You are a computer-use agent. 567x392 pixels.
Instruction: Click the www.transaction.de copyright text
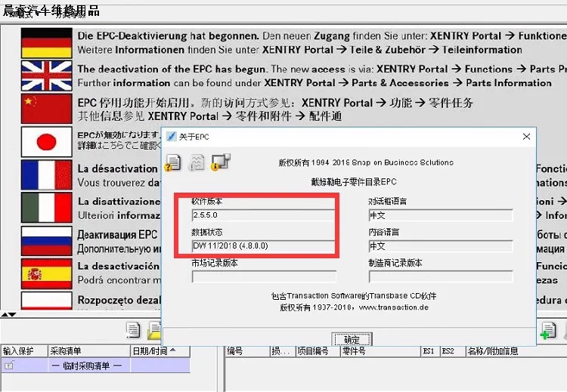354,307
